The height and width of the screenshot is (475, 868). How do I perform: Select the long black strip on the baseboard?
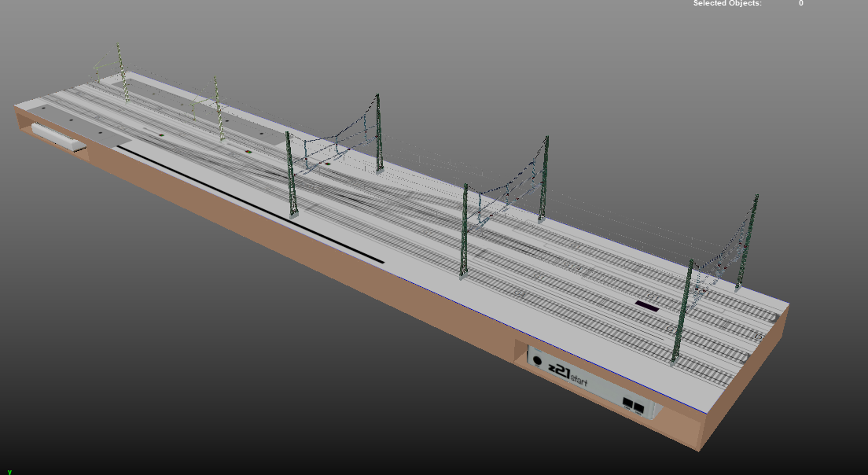click(250, 204)
